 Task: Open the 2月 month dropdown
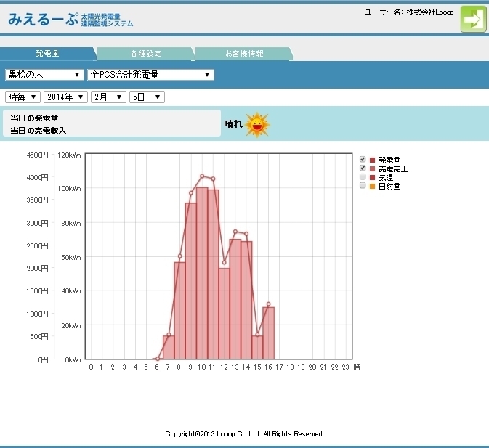point(108,97)
